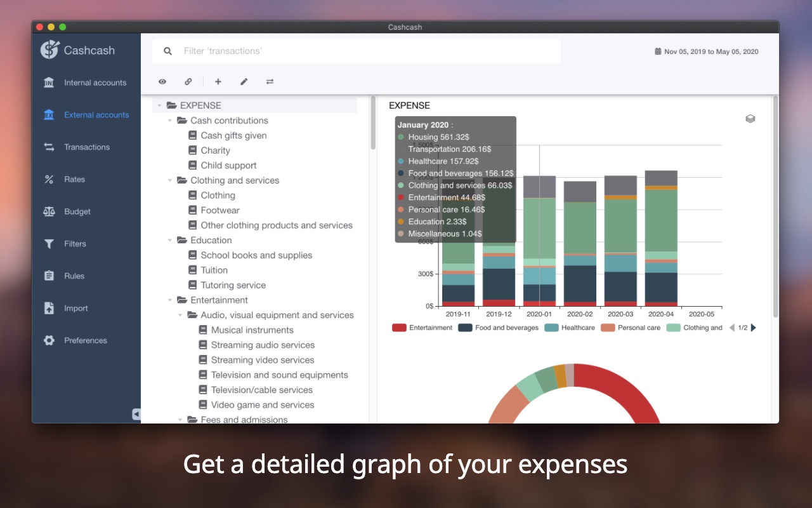Collapse the Entertainment folder
This screenshot has width=812, height=508.
click(x=170, y=300)
